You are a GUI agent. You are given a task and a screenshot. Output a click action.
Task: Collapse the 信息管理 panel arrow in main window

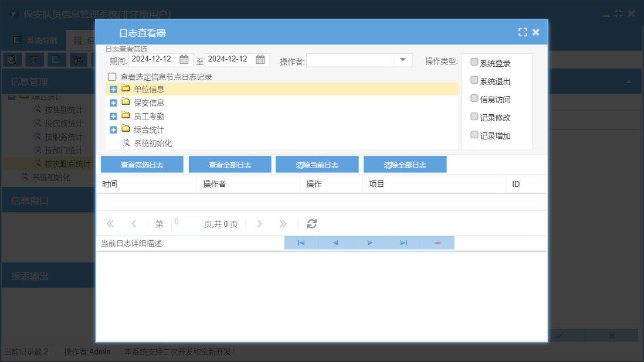coord(628,81)
